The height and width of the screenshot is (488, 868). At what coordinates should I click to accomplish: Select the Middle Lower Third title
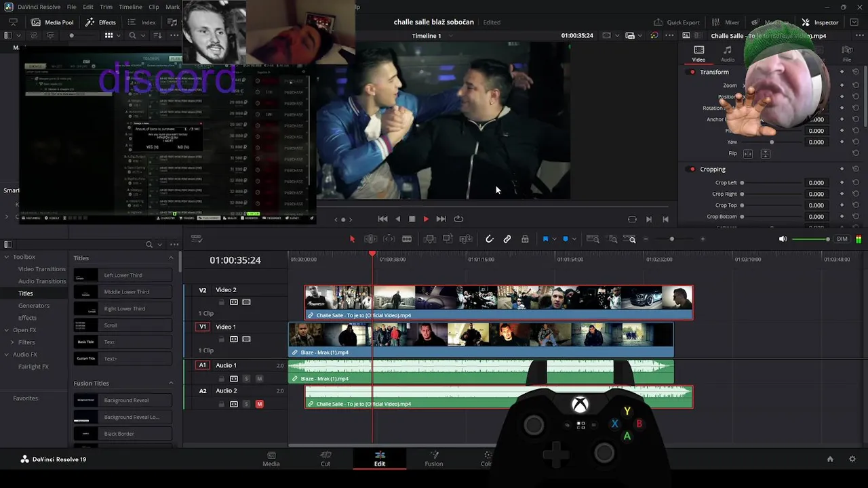pos(123,292)
